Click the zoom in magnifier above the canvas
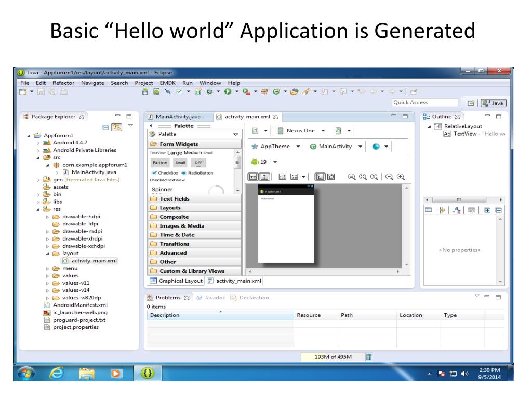The height and width of the screenshot is (399, 532). pyautogui.click(x=401, y=177)
